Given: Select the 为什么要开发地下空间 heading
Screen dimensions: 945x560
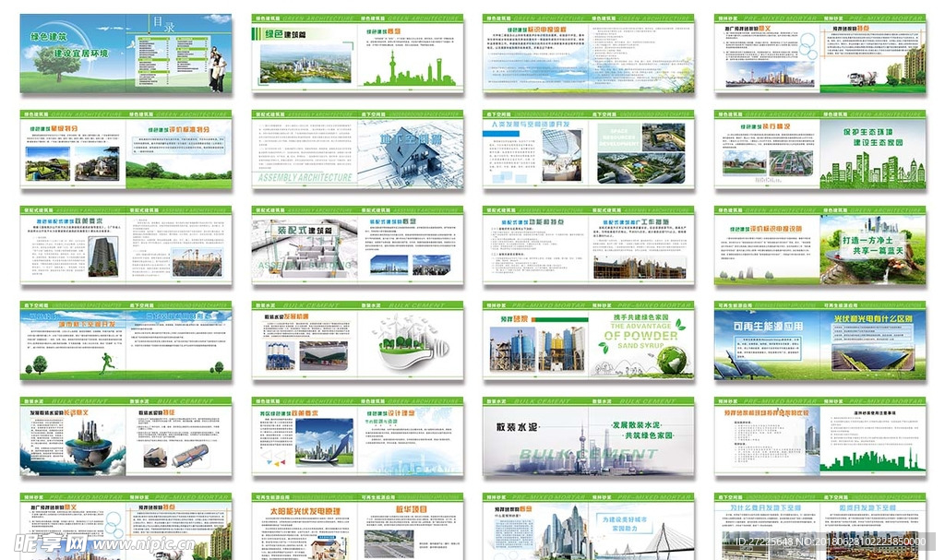Looking at the screenshot, I should pyautogui.click(x=765, y=508).
